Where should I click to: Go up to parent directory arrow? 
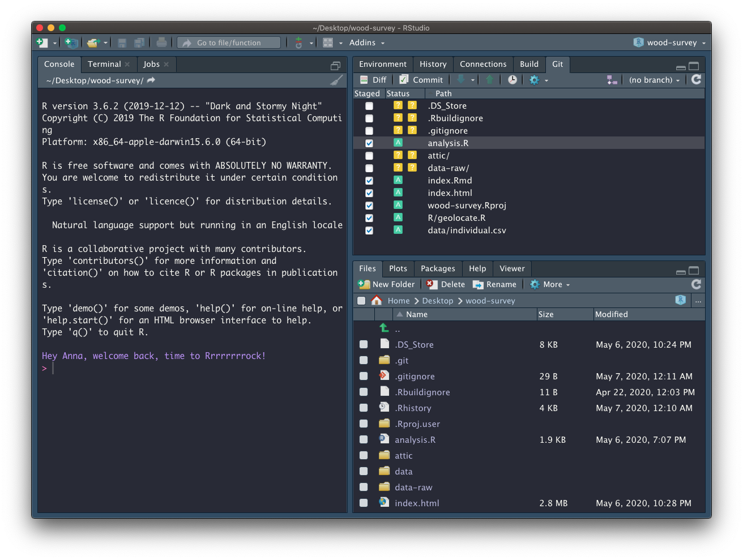point(384,328)
